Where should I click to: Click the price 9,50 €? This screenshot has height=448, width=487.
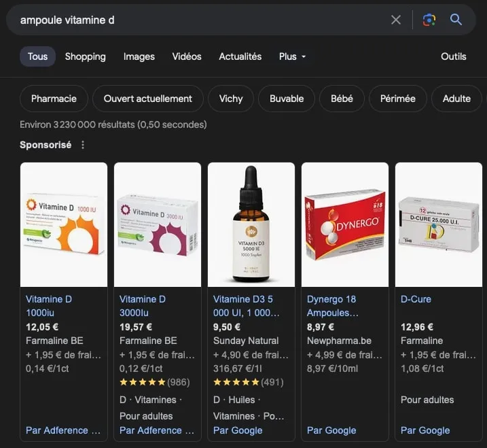tap(227, 327)
